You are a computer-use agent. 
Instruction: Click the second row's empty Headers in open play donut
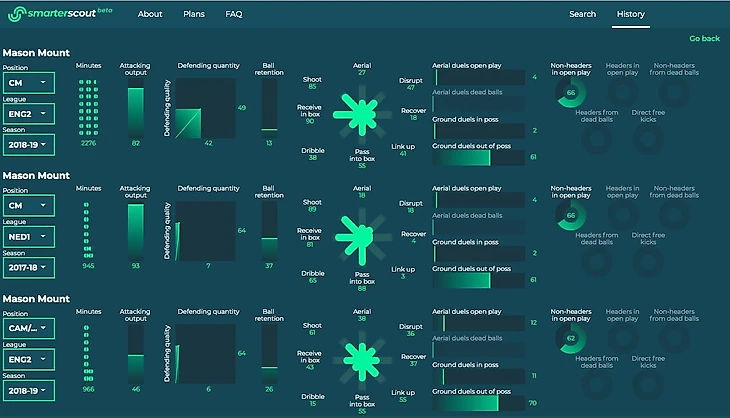pyautogui.click(x=622, y=215)
